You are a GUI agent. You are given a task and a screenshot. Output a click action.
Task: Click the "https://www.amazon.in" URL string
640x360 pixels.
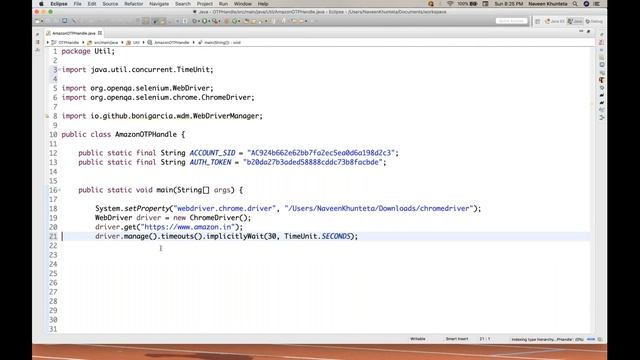pos(187,227)
